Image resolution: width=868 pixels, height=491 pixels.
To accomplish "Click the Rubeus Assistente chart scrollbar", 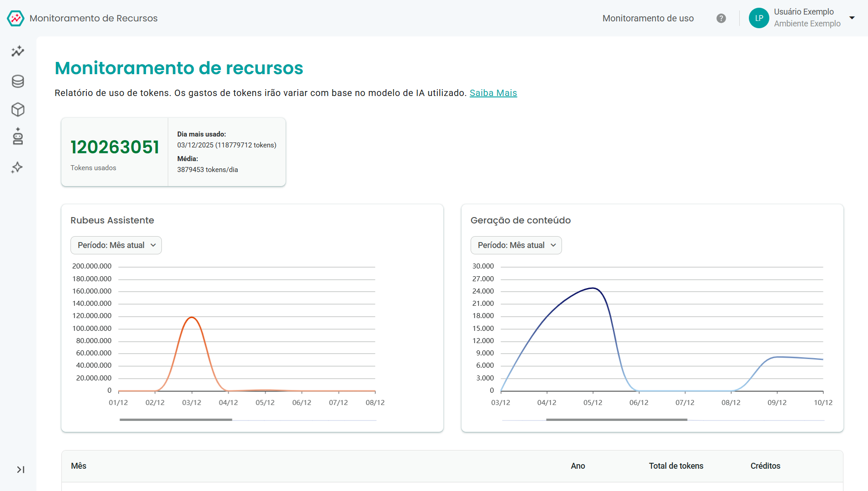I will tap(176, 420).
